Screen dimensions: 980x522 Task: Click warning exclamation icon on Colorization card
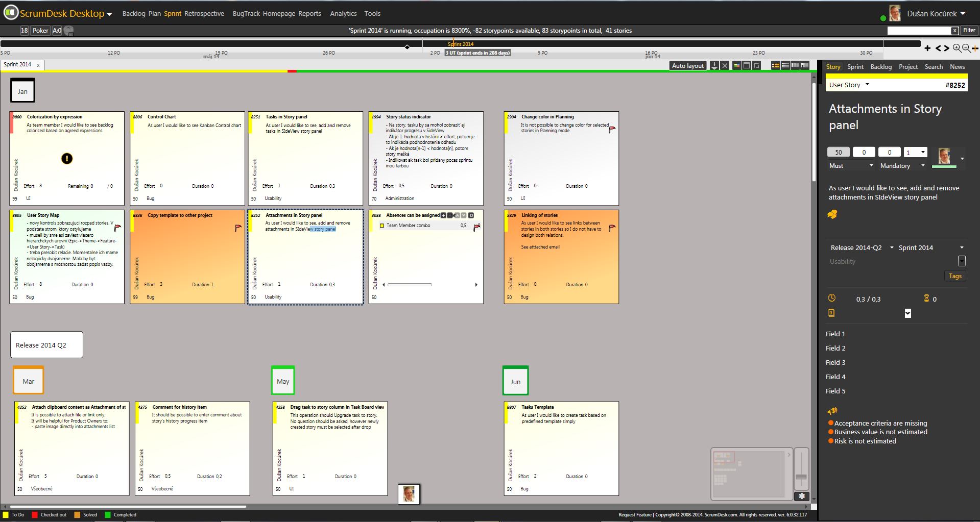(67, 159)
